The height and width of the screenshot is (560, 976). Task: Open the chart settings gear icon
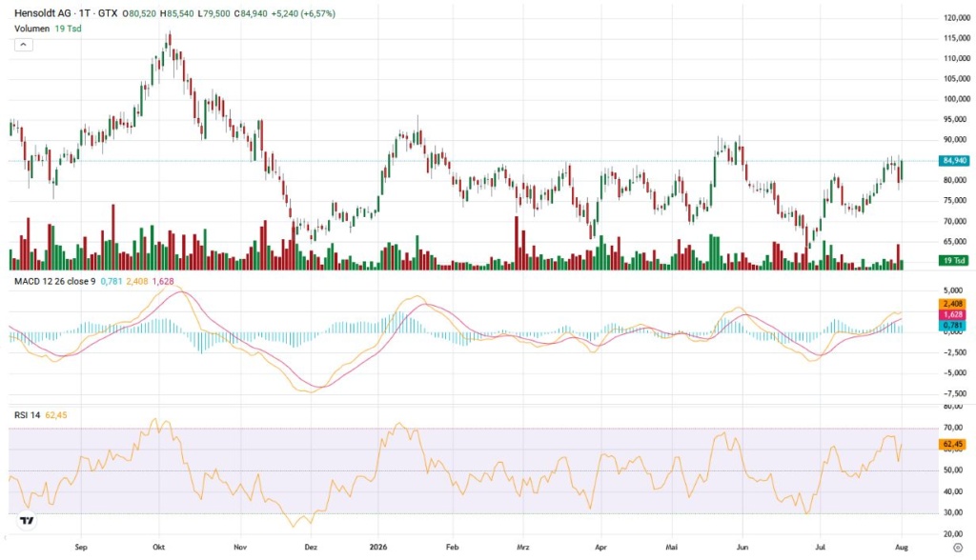coord(957,548)
